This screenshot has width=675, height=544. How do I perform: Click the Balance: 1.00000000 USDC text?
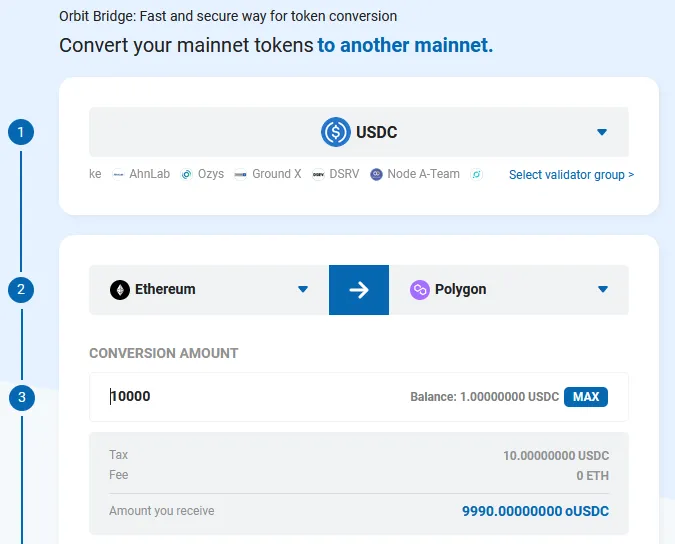484,396
